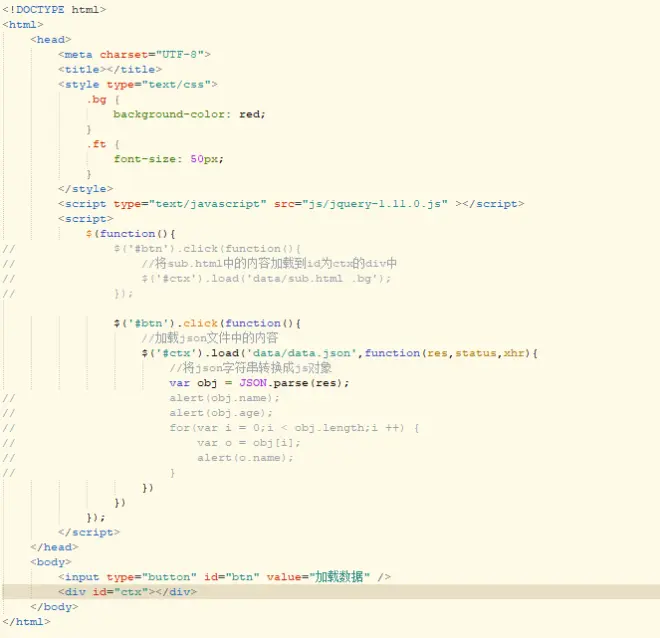Click the '$(function(){' line
This screenshot has height=638, width=660.
(x=130, y=234)
